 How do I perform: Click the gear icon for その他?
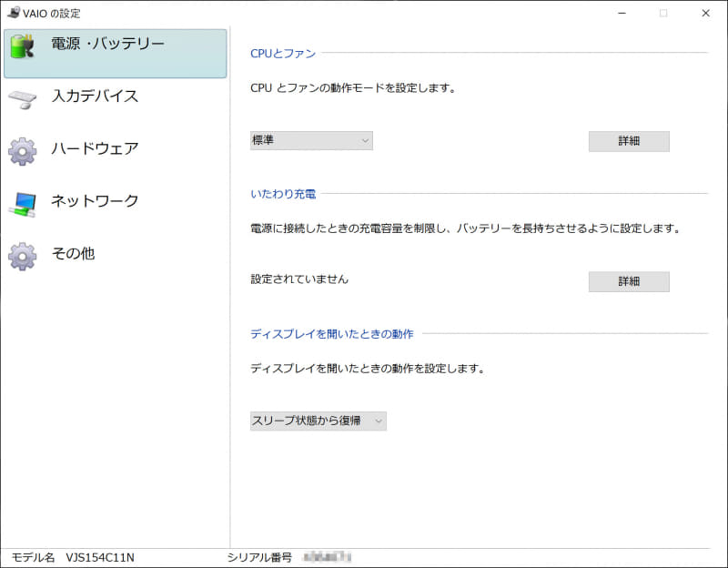click(x=24, y=254)
